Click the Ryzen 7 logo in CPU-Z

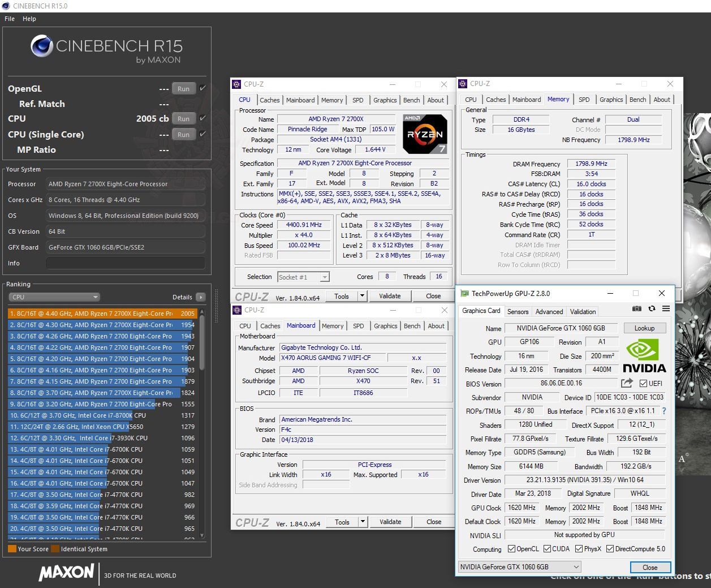[x=425, y=134]
